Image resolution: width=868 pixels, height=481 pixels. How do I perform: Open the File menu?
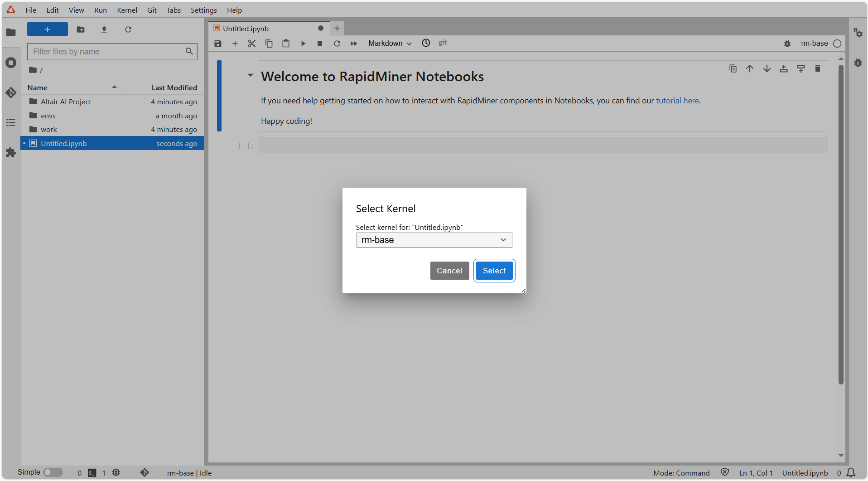pyautogui.click(x=31, y=10)
